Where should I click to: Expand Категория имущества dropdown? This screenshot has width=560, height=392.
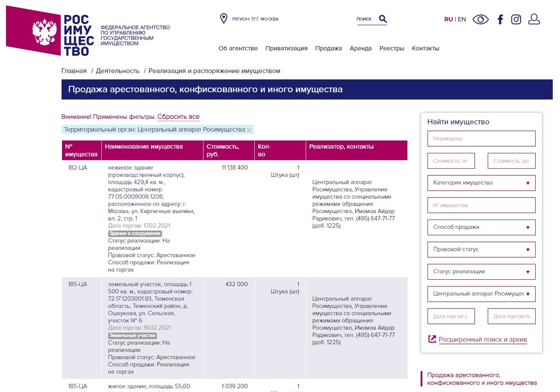[481, 183]
